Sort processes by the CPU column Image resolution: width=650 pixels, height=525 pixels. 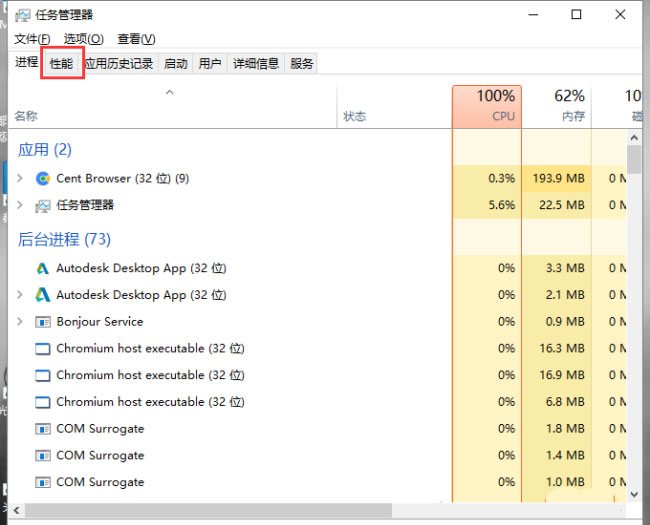click(487, 106)
